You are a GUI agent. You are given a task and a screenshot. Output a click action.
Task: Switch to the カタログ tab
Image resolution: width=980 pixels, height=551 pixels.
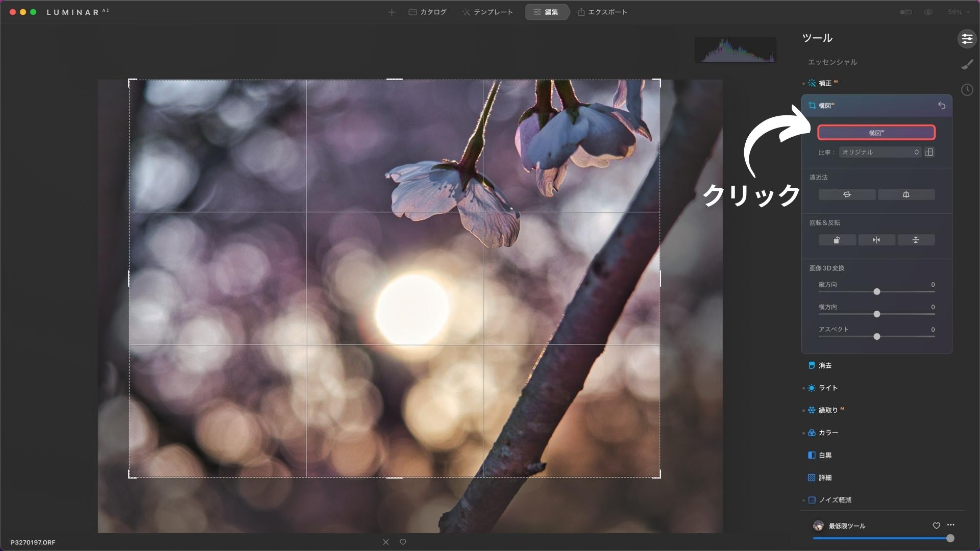point(428,12)
